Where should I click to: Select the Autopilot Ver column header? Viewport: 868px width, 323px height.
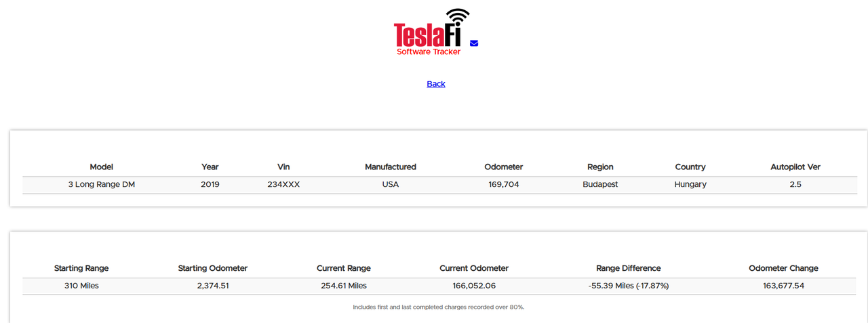[x=795, y=167]
